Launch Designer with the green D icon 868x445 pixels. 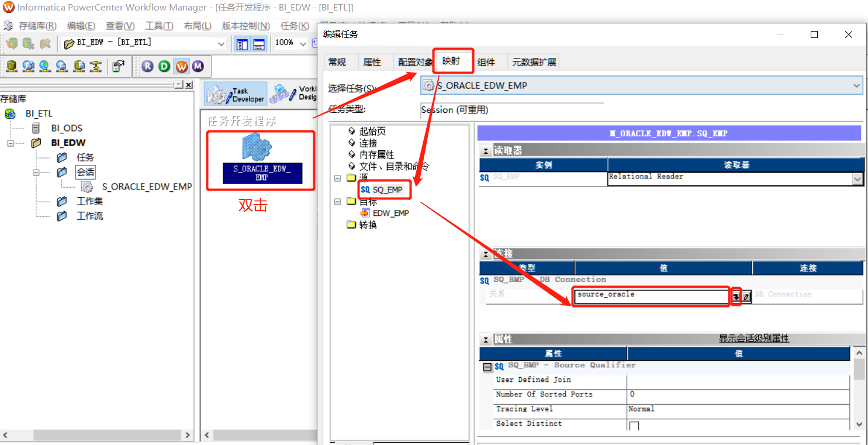pyautogui.click(x=164, y=66)
